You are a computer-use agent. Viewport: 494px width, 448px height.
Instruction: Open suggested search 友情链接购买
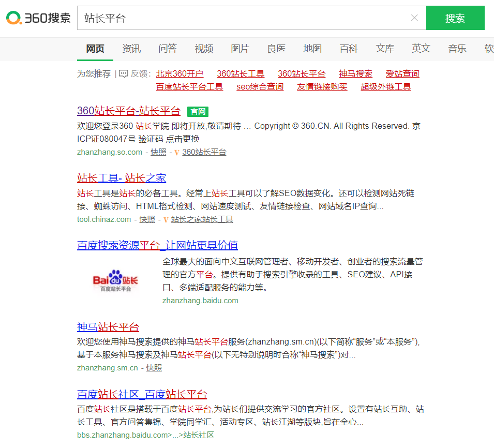322,86
